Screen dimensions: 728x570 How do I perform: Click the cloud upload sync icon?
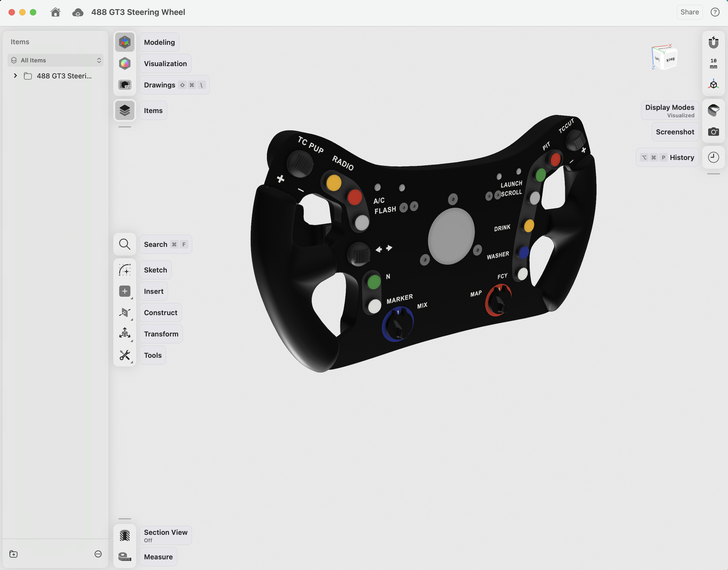tap(77, 12)
